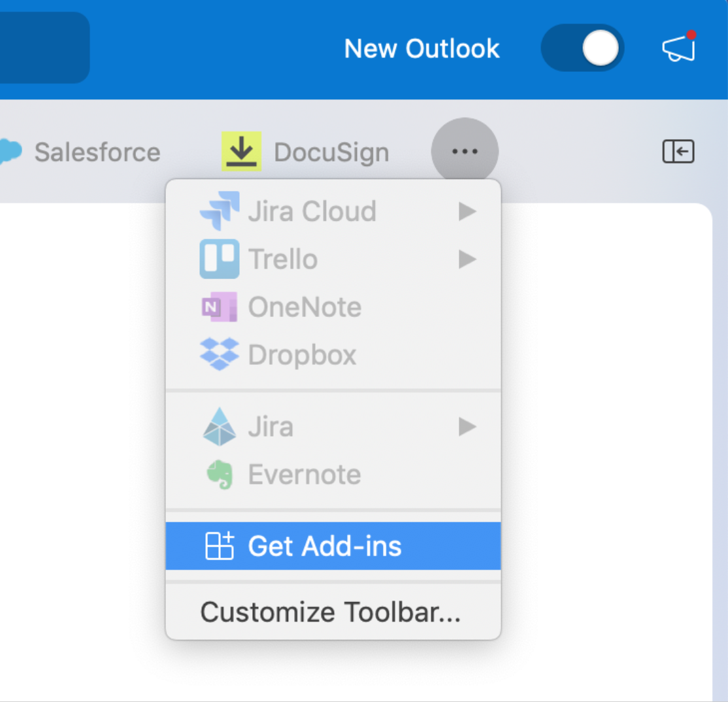Expand the Jira Cloud submenu arrow
The width and height of the screenshot is (728, 702).
tap(467, 211)
